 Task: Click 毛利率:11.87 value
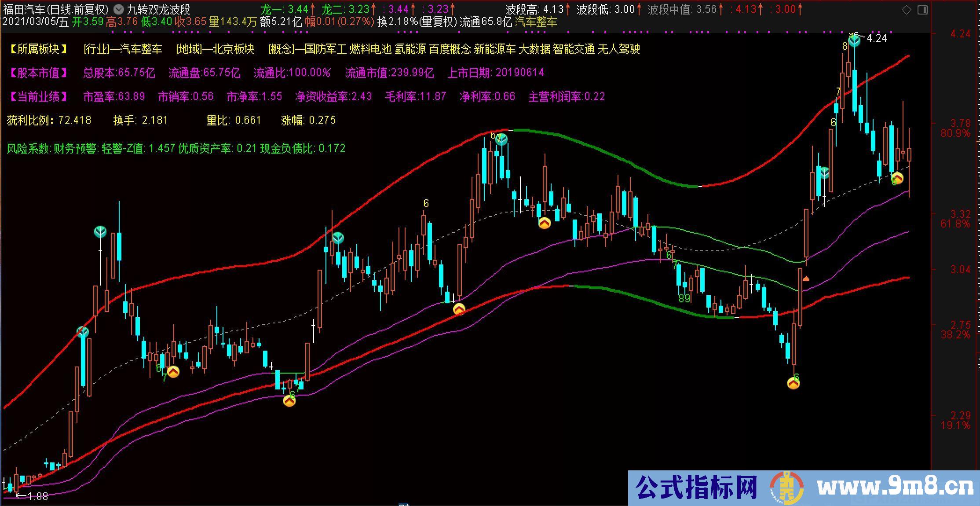tap(416, 96)
